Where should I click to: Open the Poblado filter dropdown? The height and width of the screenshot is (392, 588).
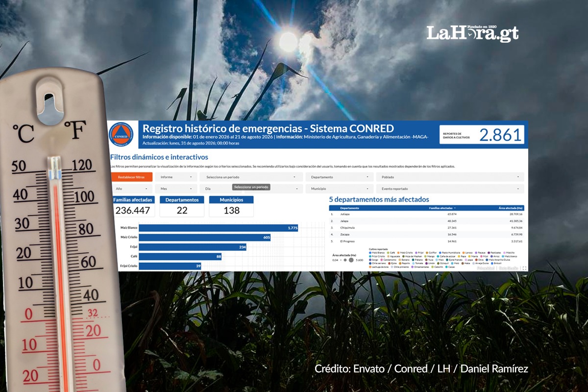(450, 177)
